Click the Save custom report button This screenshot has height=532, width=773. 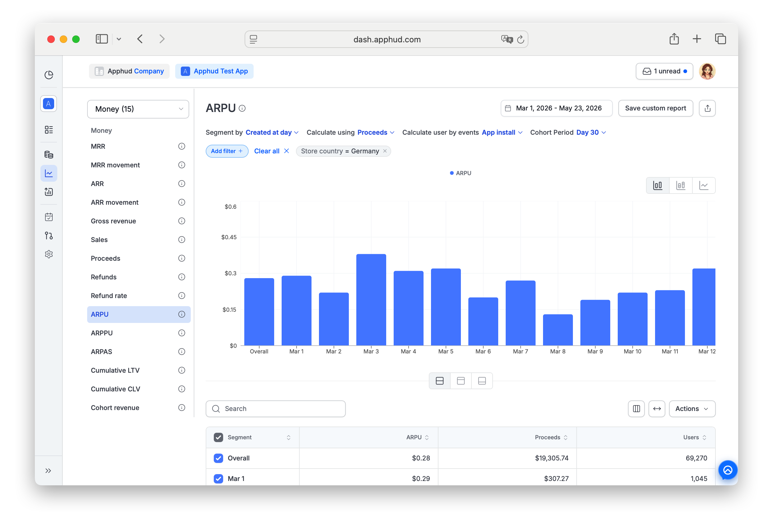pyautogui.click(x=655, y=108)
